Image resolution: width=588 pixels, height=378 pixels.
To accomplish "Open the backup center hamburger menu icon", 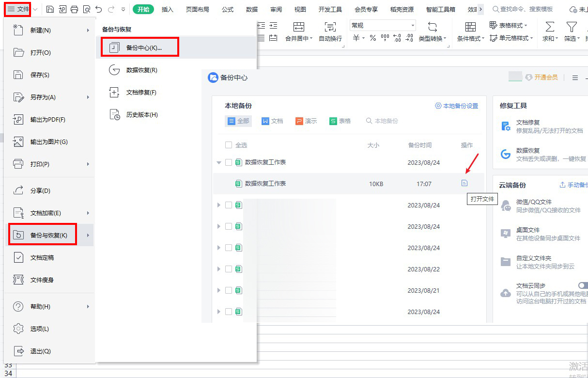I will tap(575, 78).
